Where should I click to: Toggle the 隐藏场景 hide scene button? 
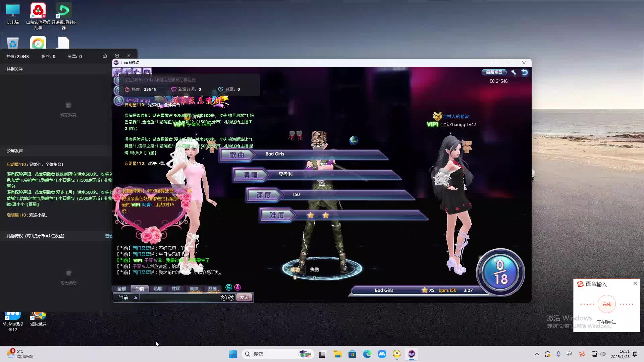494,72
